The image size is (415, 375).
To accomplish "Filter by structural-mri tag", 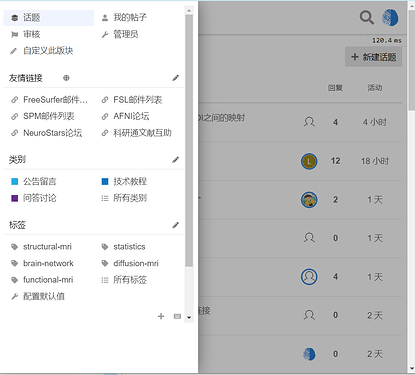I will (41, 247).
